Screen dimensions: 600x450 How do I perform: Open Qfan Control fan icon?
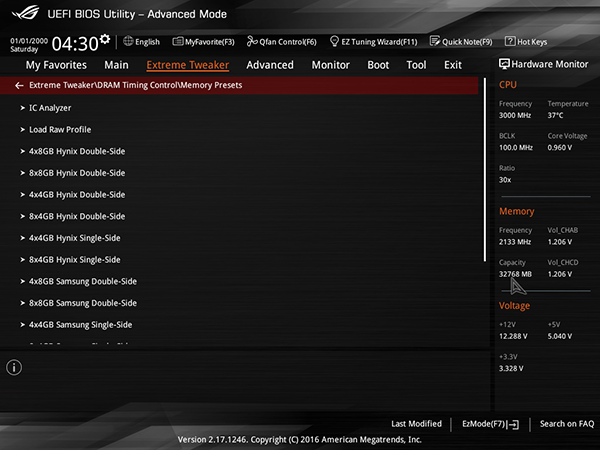(x=252, y=41)
